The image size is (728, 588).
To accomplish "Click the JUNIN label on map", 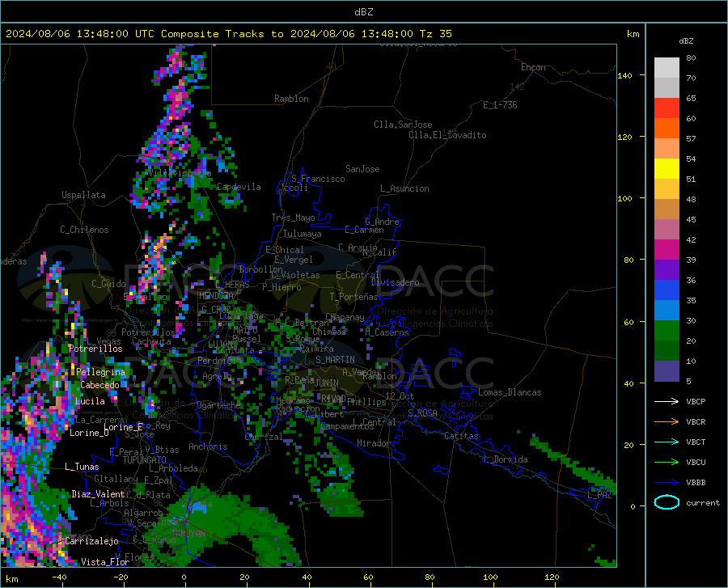I will coord(327,383).
